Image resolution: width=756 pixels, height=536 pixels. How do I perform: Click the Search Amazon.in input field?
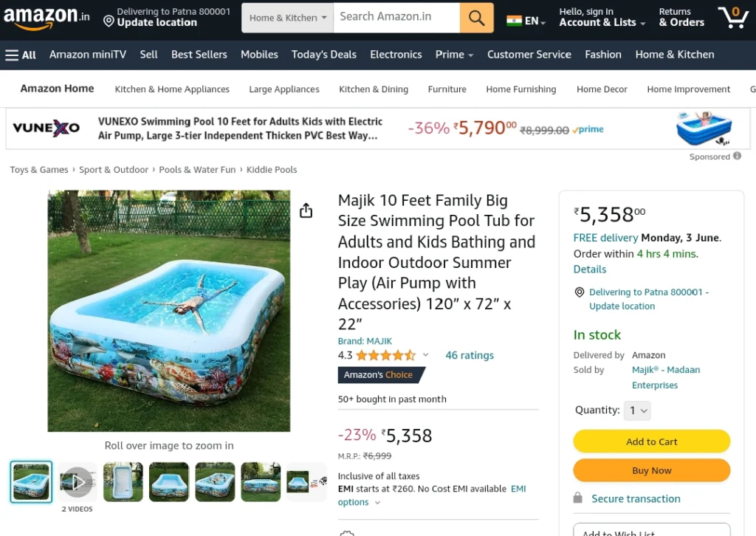click(x=396, y=18)
